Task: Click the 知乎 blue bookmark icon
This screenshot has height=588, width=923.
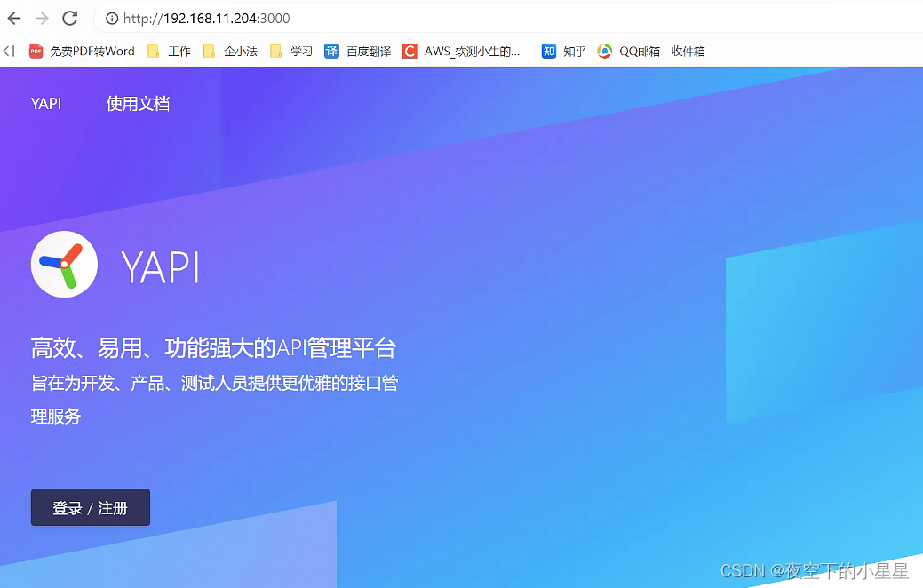Action: pos(549,52)
